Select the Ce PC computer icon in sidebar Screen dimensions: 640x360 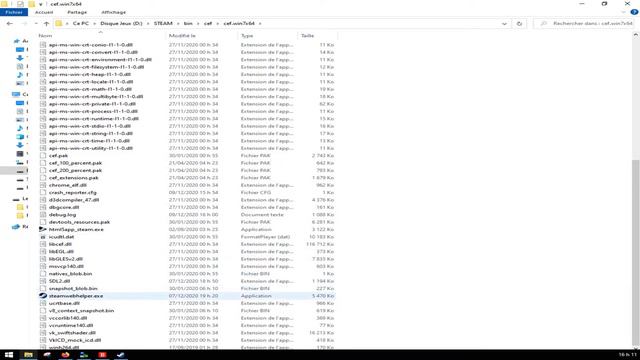[16, 94]
